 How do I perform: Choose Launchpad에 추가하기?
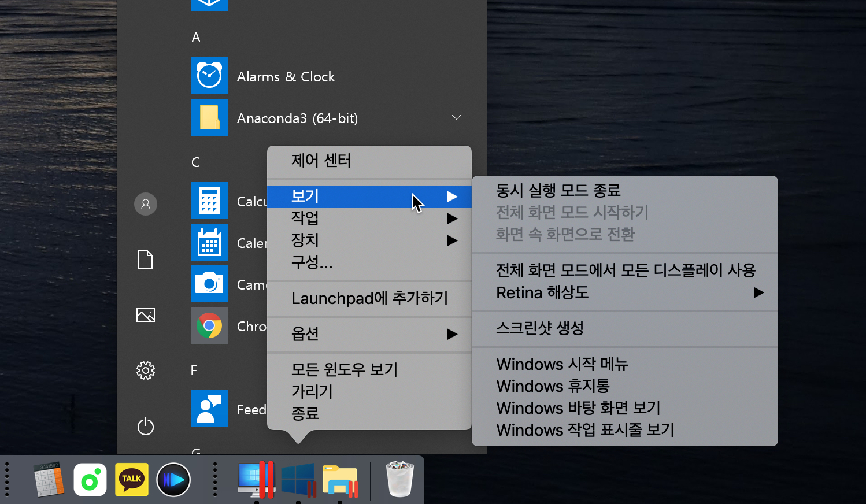[369, 298]
